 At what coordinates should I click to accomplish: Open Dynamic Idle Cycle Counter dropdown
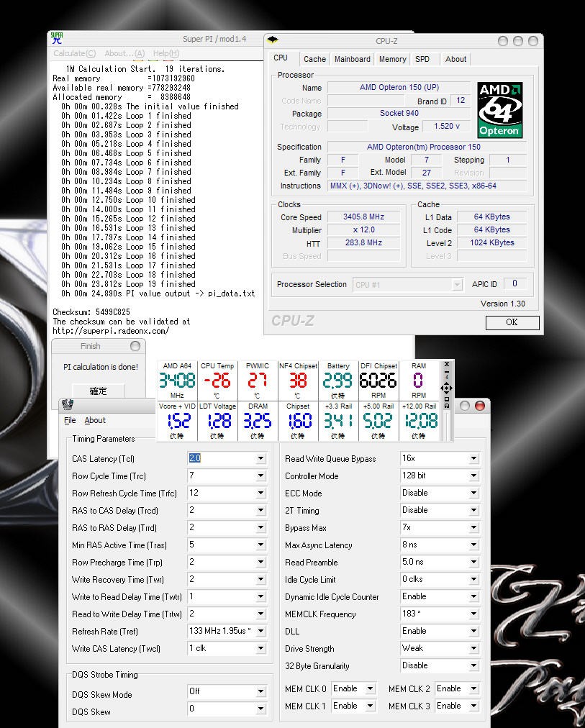tap(473, 596)
